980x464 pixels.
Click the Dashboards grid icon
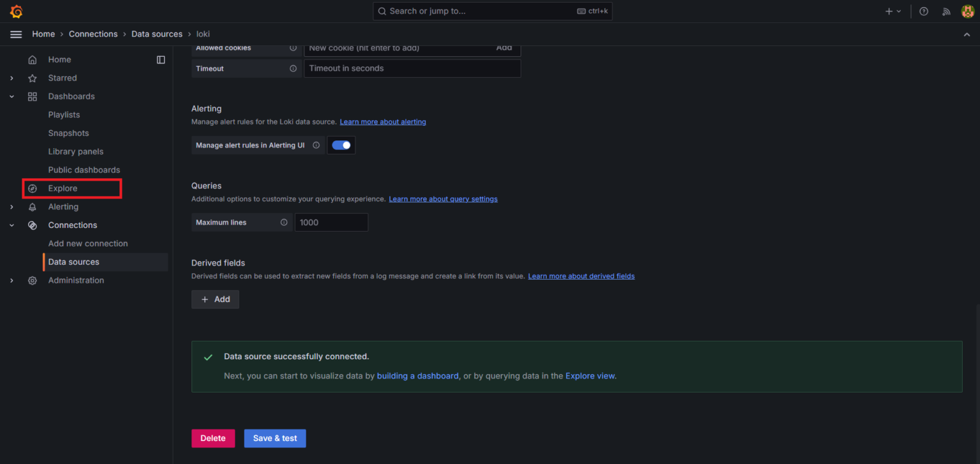pos(33,96)
